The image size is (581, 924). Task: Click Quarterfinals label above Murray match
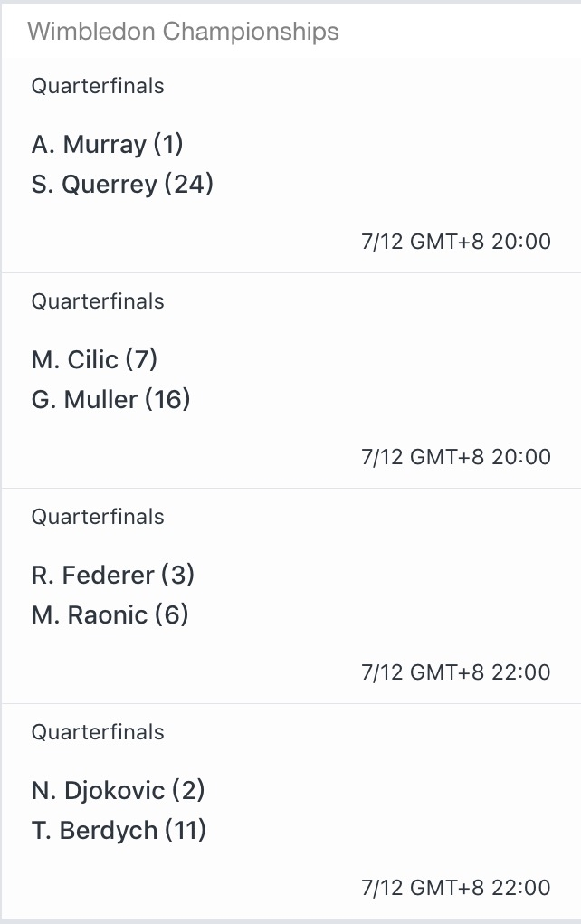coord(97,86)
